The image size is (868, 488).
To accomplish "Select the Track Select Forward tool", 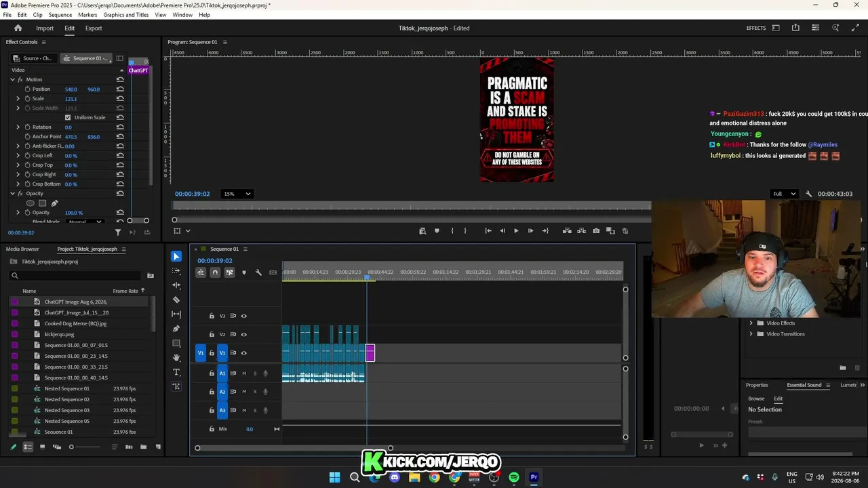I will point(176,271).
